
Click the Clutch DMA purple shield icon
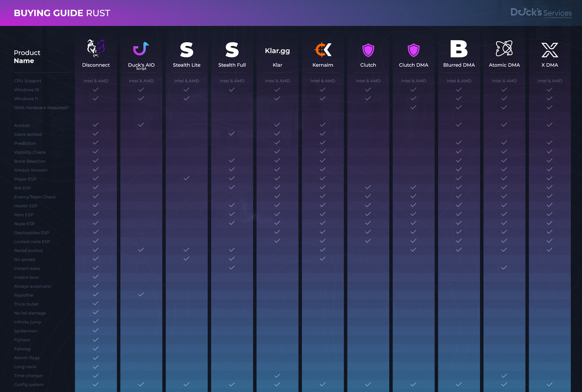pos(413,50)
